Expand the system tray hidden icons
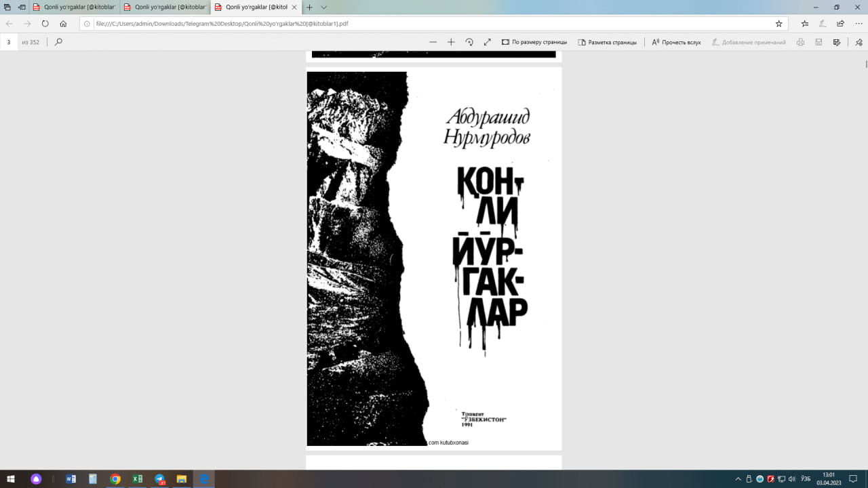The height and width of the screenshot is (488, 868). [x=738, y=480]
